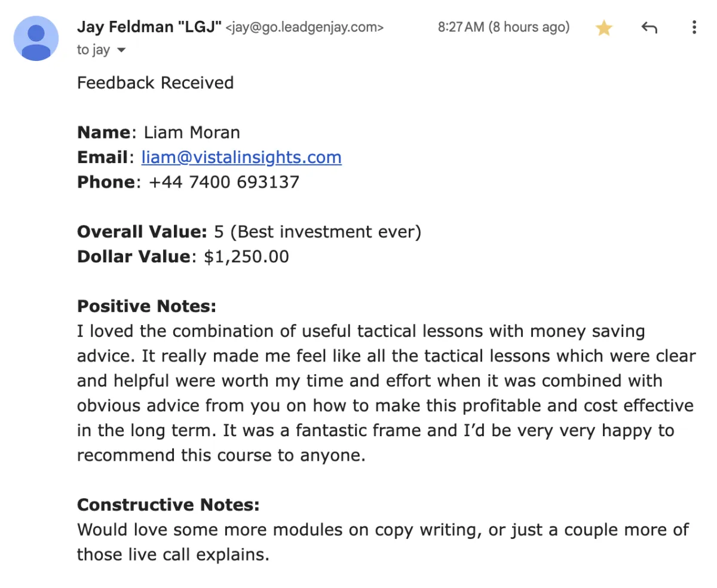This screenshot has height=588, width=717.
Task: Click the 'Positive Notes:' bold heading
Action: pyautogui.click(x=146, y=307)
